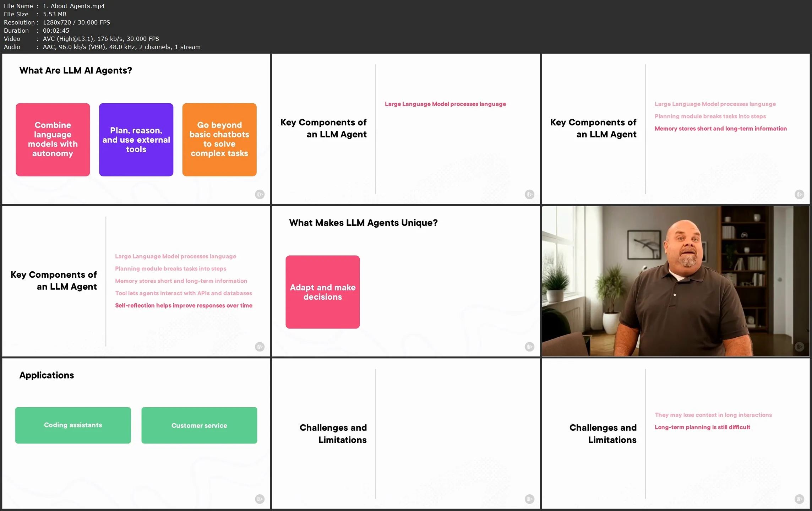Select the video codec line starting 'AVC (High@L3.1)'
812x511 pixels.
(x=101, y=39)
